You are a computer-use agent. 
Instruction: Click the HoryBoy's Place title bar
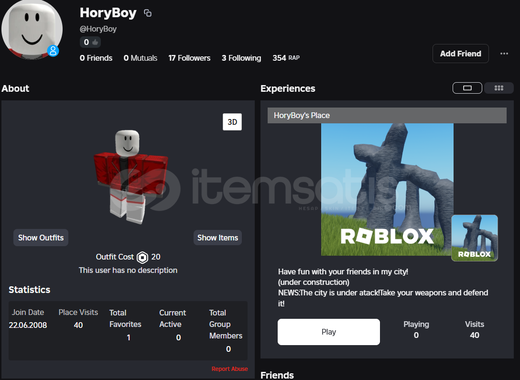(x=387, y=115)
